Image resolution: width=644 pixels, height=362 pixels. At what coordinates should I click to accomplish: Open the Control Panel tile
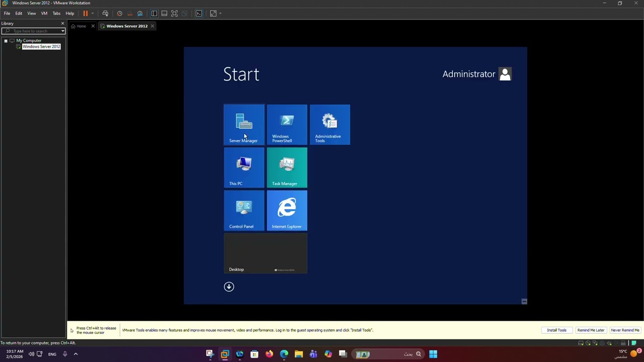pos(244,211)
